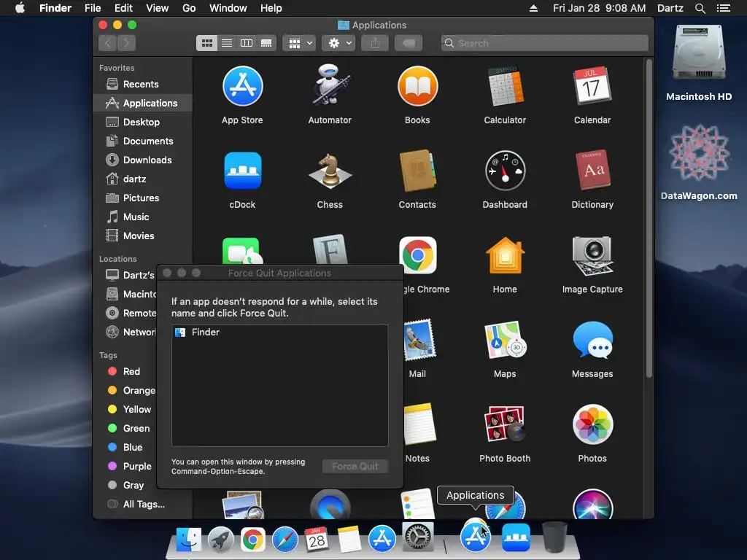Switch Finder to list view
The height and width of the screenshot is (560, 747).
tap(227, 43)
